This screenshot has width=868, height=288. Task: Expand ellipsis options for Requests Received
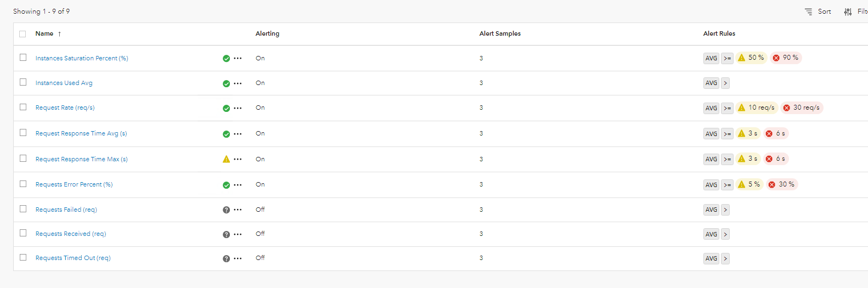pos(238,234)
